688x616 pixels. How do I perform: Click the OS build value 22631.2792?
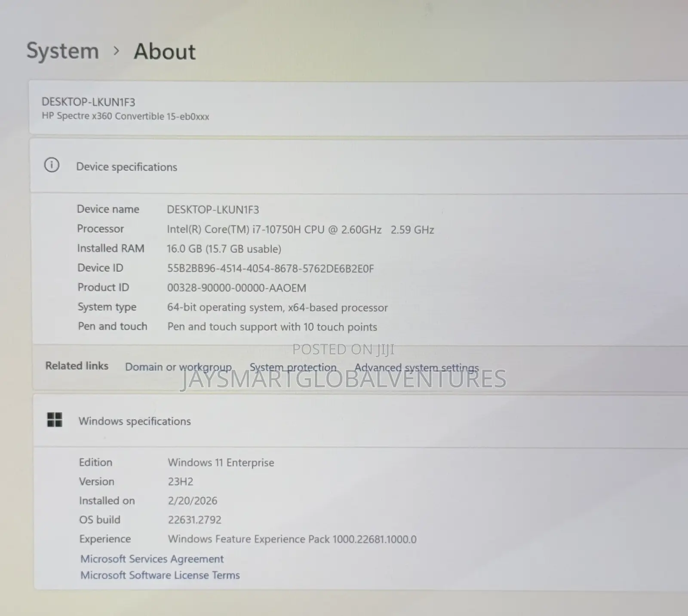click(x=195, y=520)
